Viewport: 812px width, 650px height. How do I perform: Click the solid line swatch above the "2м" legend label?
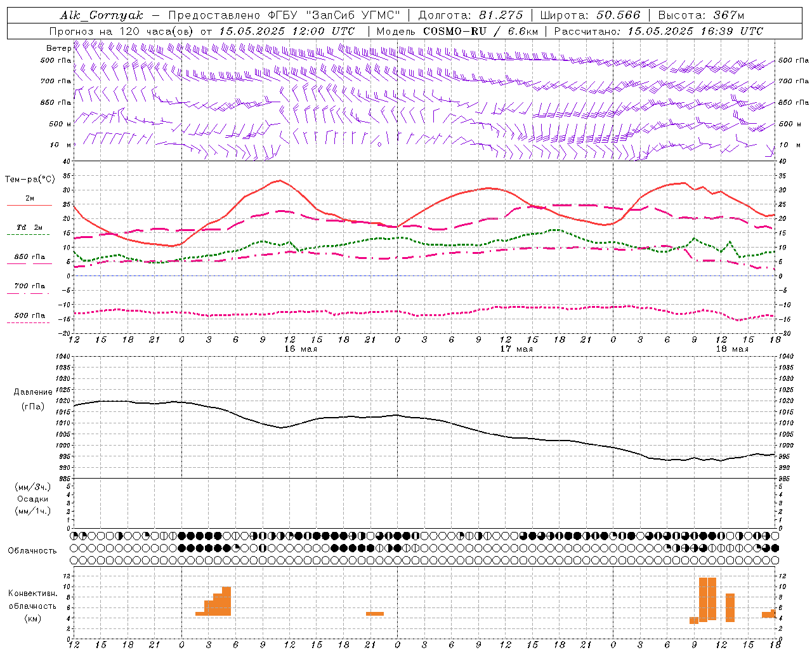tap(29, 205)
